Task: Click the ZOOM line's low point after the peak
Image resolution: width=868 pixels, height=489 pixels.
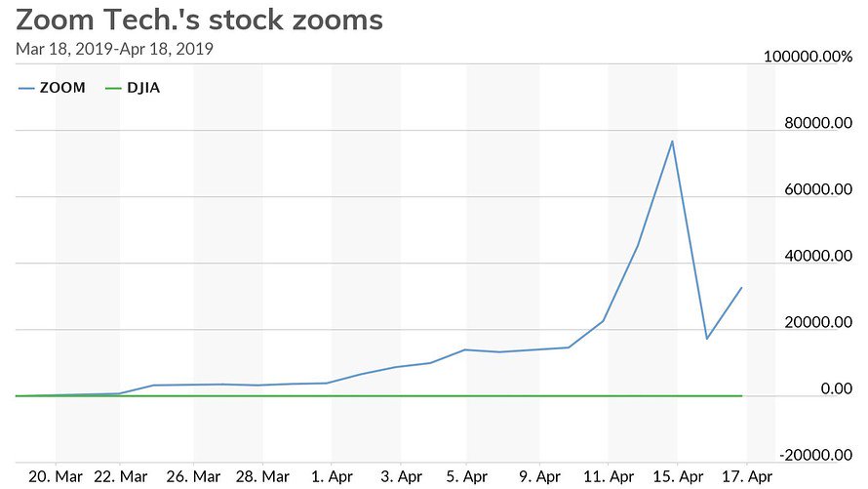Action: tap(706, 339)
